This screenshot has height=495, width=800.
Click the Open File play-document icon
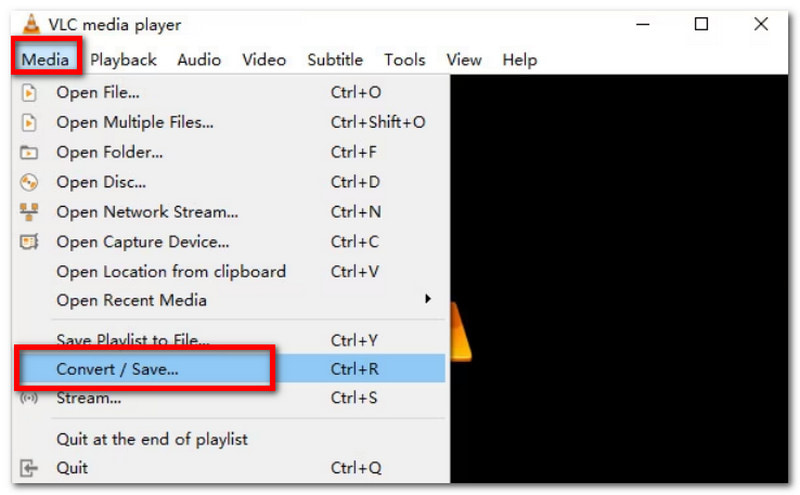[29, 93]
